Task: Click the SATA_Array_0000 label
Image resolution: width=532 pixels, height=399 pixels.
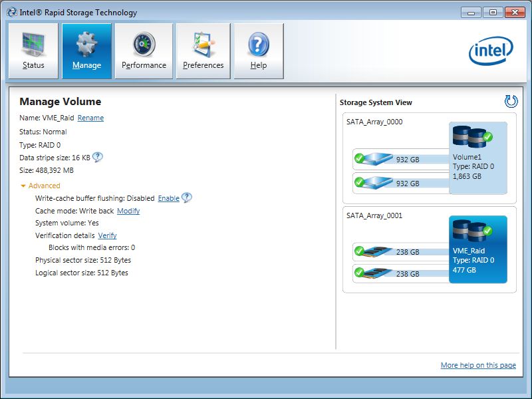Action: [374, 122]
